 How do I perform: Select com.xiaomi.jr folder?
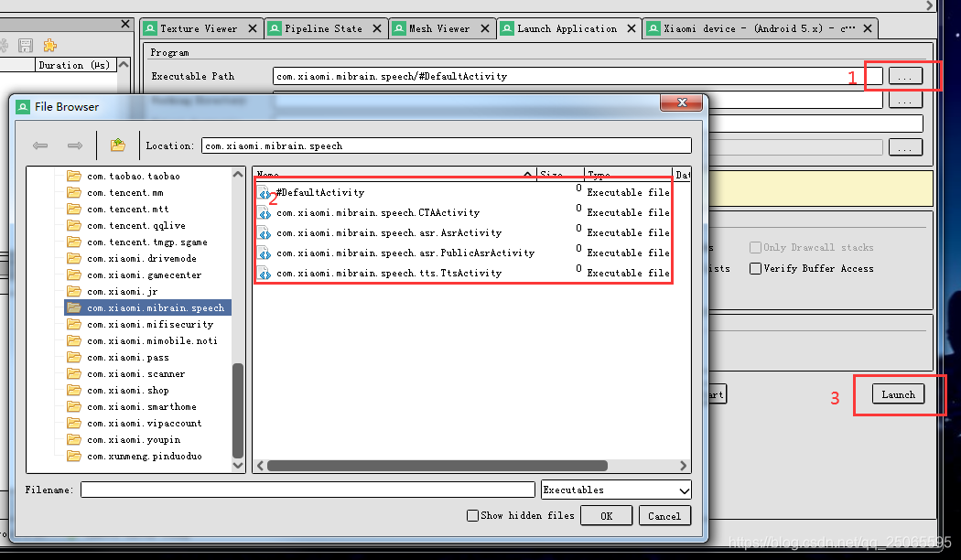(122, 292)
